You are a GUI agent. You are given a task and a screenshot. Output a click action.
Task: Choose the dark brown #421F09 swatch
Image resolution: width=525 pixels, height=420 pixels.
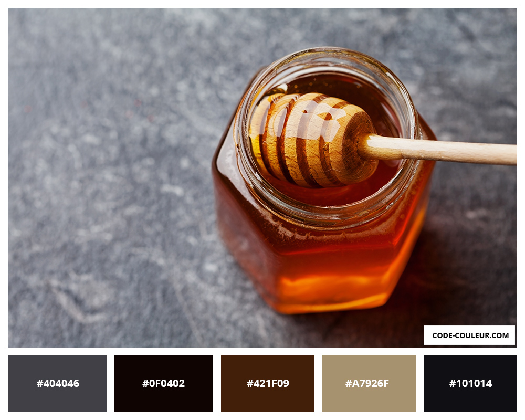(x=268, y=383)
